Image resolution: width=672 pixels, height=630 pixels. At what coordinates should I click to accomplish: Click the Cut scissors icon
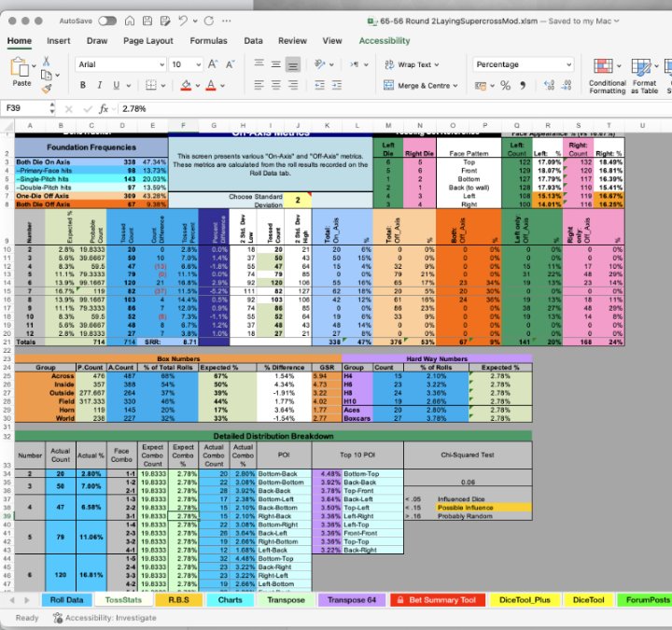[x=47, y=61]
